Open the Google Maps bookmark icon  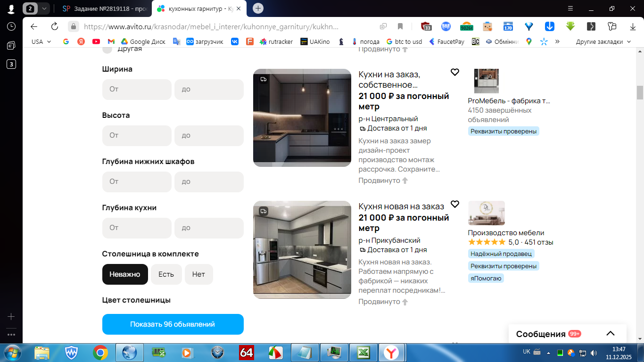[529, 41]
